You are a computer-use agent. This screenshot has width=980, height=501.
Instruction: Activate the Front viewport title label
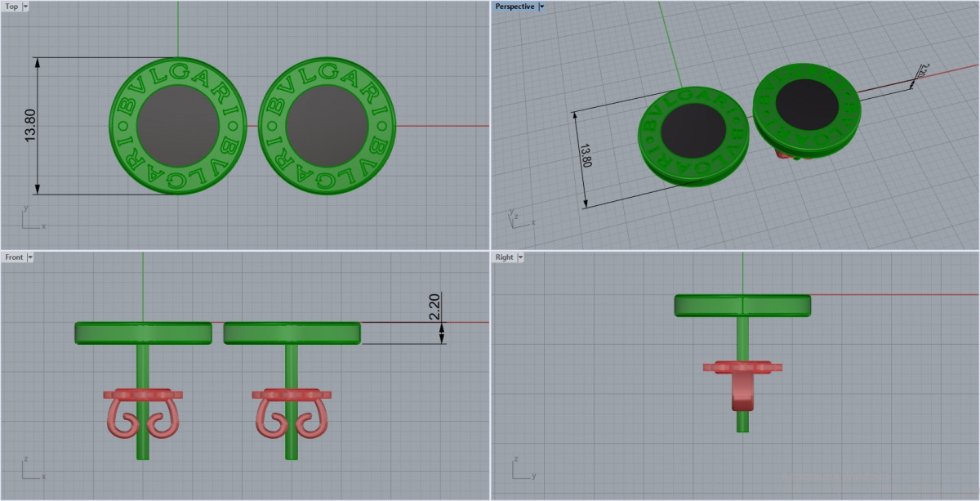tap(14, 257)
